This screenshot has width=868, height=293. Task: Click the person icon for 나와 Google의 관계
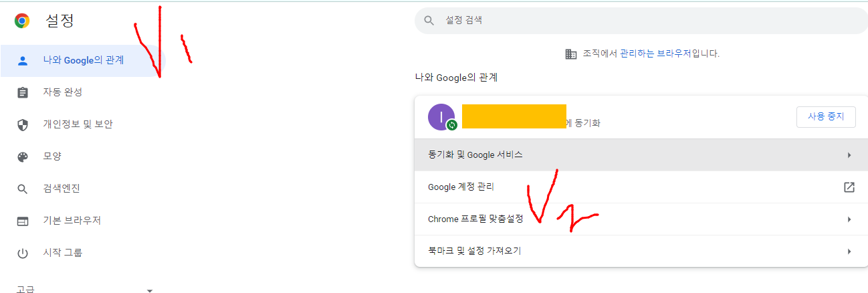23,60
